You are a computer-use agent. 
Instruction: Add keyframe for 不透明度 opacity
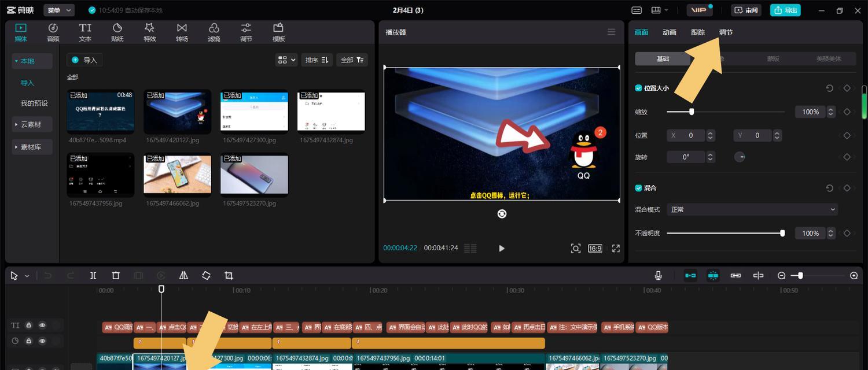[x=847, y=233]
